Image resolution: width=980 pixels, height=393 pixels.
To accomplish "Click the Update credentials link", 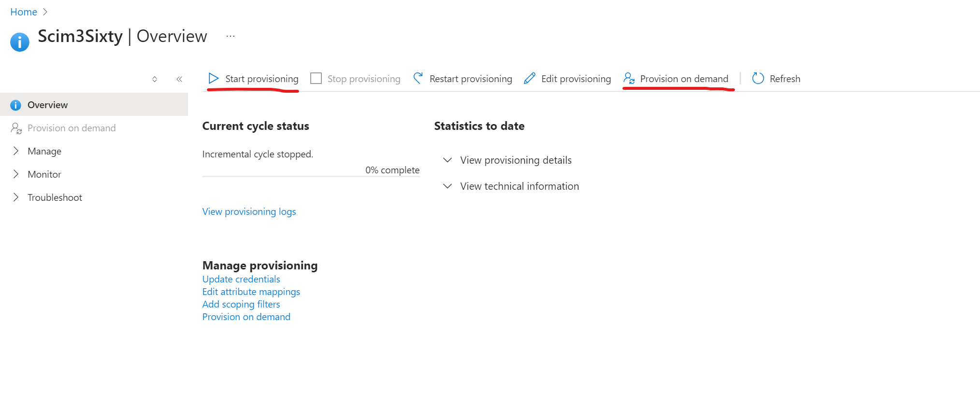I will tap(241, 279).
